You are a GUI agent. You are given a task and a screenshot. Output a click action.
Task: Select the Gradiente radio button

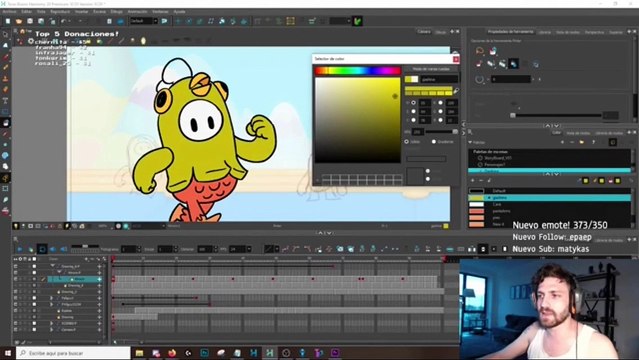pos(434,141)
